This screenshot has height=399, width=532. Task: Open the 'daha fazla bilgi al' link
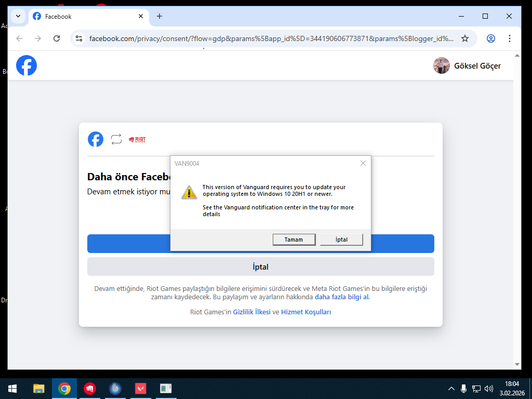pos(342,297)
